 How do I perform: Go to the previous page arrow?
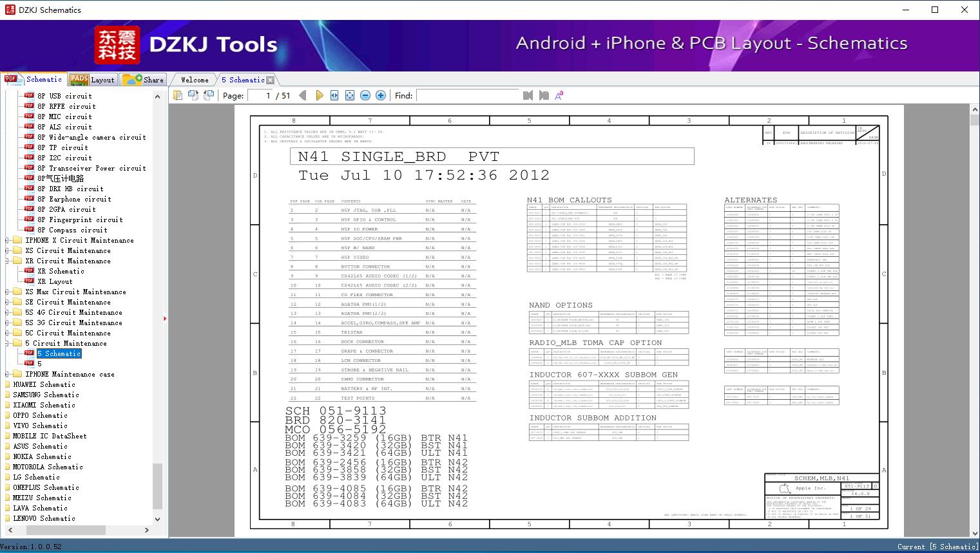click(303, 95)
